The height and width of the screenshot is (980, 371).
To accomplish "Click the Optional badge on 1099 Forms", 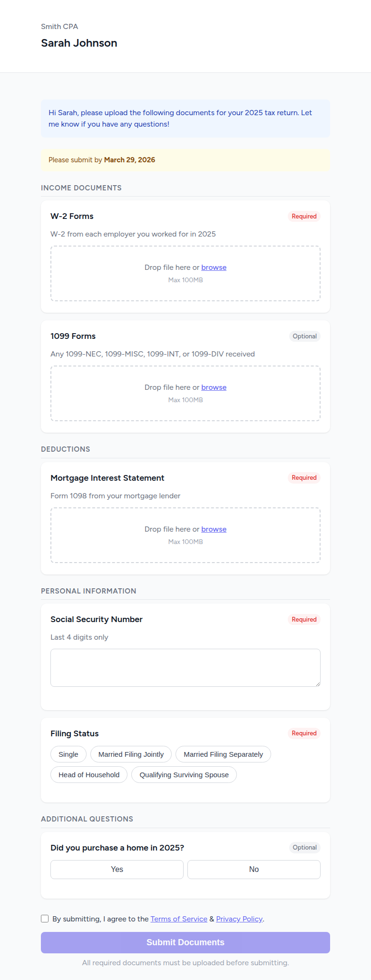I will tap(304, 336).
